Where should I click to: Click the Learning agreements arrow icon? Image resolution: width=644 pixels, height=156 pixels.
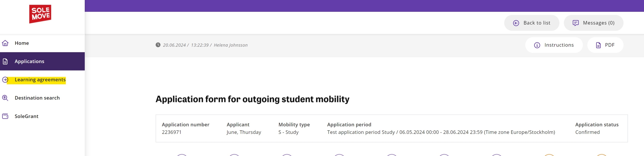5,80
